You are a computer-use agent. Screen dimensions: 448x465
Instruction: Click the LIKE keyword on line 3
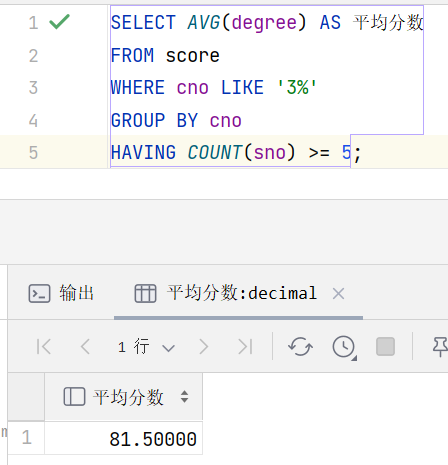tap(242, 88)
